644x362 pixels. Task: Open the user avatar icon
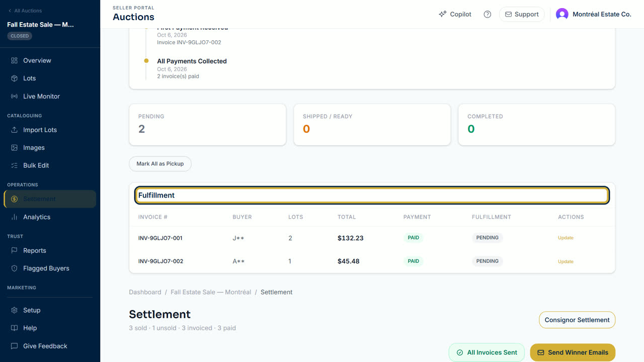(x=562, y=14)
